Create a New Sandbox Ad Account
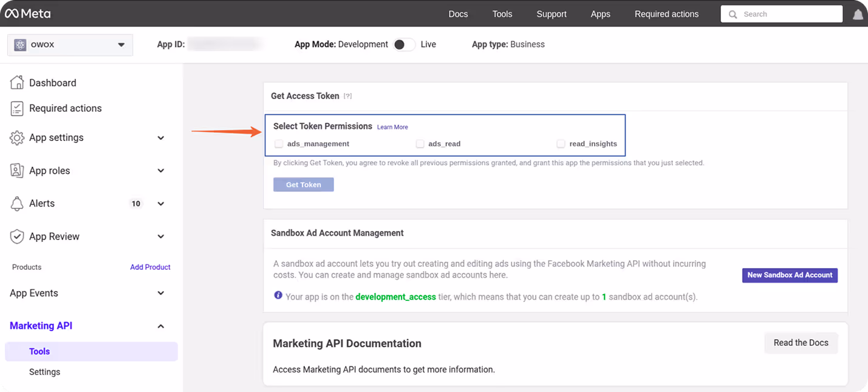868x392 pixels. [790, 275]
